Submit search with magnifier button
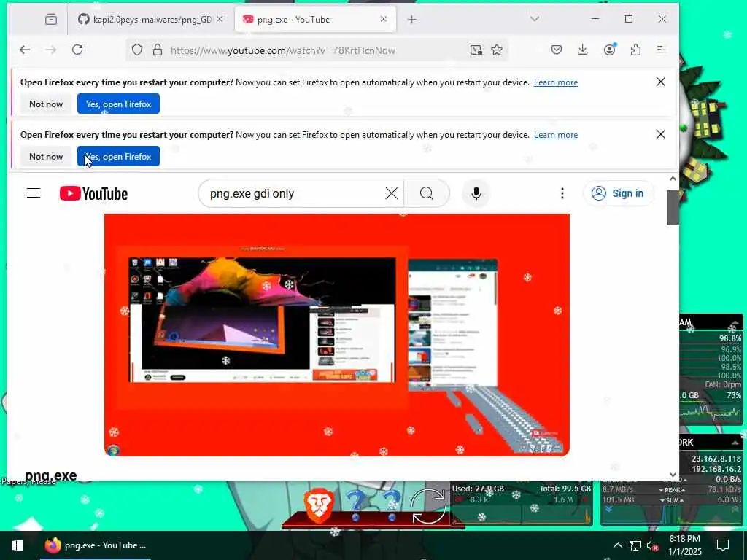Screen dimensions: 747x560 coord(426,193)
